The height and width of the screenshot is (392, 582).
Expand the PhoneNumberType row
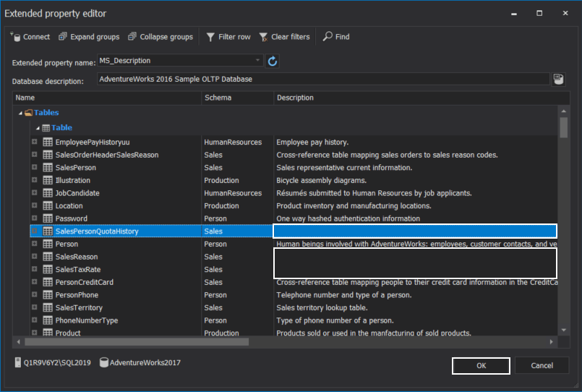point(34,320)
